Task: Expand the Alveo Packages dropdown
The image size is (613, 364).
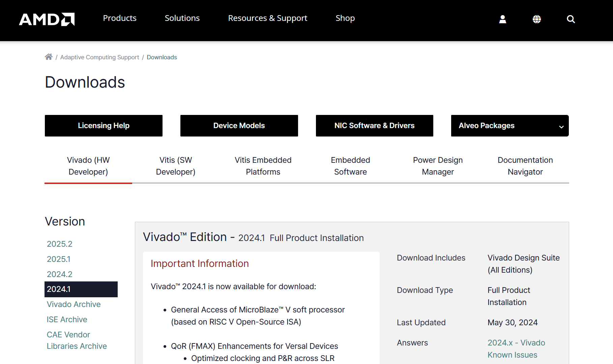Action: (x=510, y=126)
